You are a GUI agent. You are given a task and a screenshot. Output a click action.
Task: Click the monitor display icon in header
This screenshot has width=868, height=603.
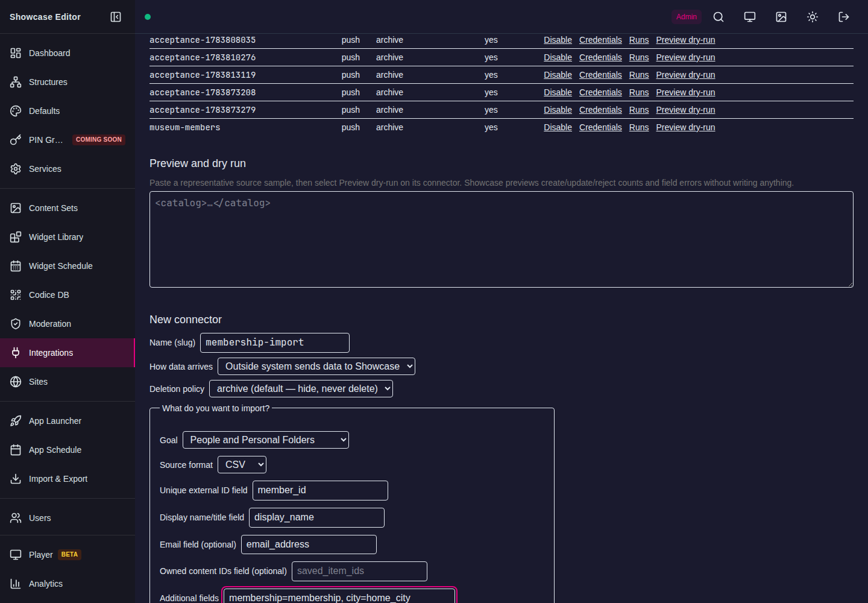[750, 17]
